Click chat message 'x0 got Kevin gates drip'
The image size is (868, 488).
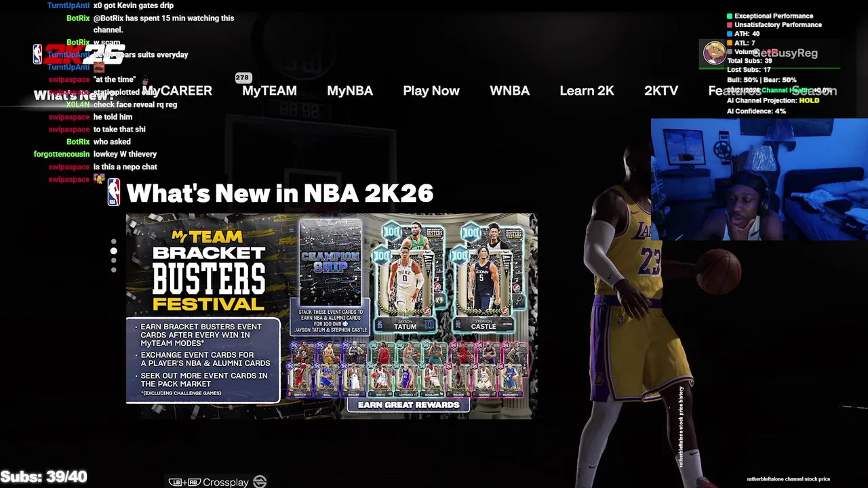(135, 5)
